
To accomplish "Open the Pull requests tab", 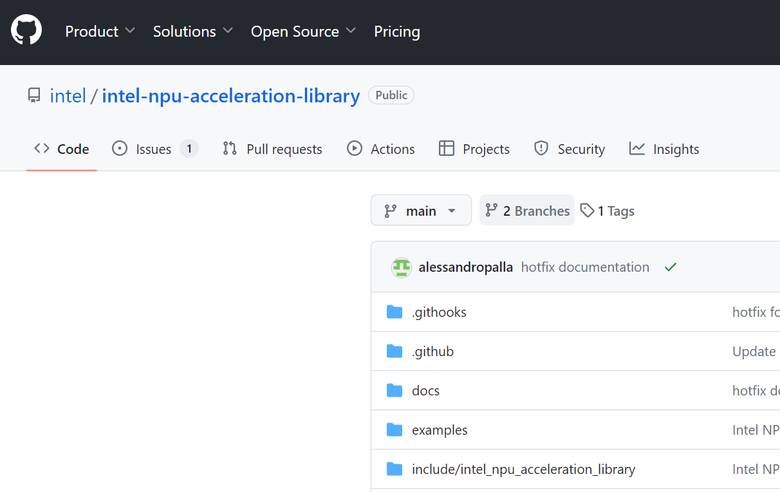I will coord(272,149).
